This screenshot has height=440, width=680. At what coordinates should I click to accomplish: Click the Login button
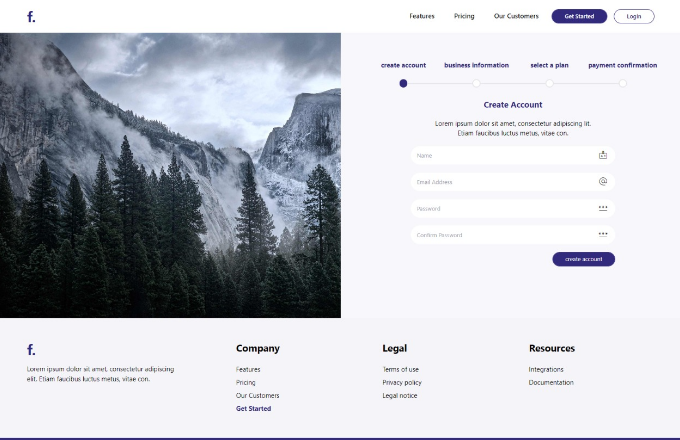click(x=634, y=16)
